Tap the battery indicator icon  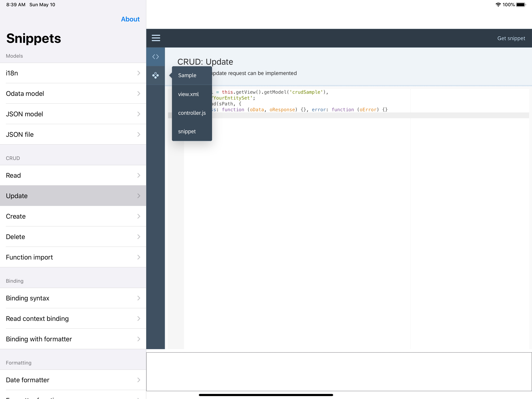tap(521, 4)
